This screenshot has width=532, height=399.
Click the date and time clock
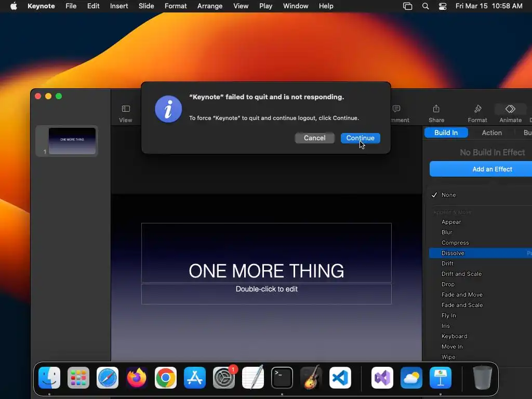coord(489,6)
